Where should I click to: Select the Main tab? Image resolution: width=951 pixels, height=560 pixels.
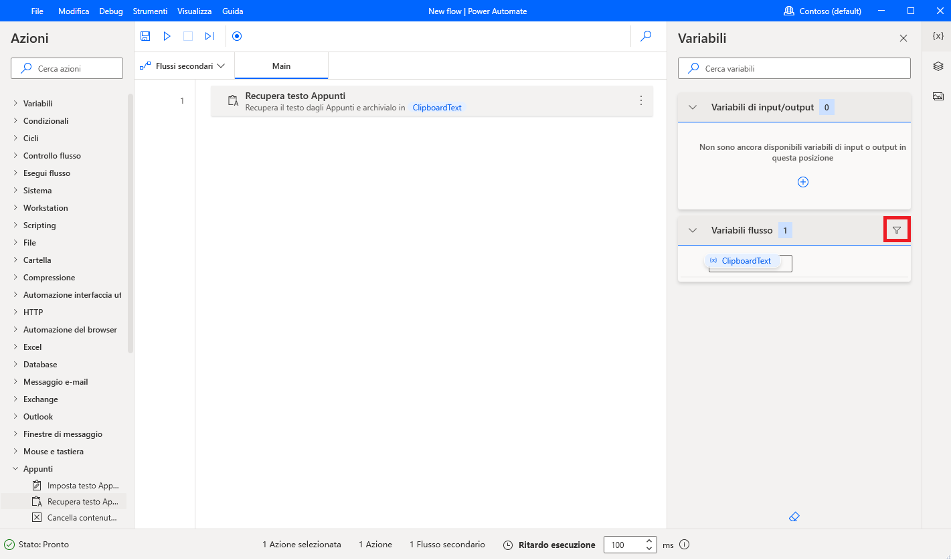[x=281, y=66]
